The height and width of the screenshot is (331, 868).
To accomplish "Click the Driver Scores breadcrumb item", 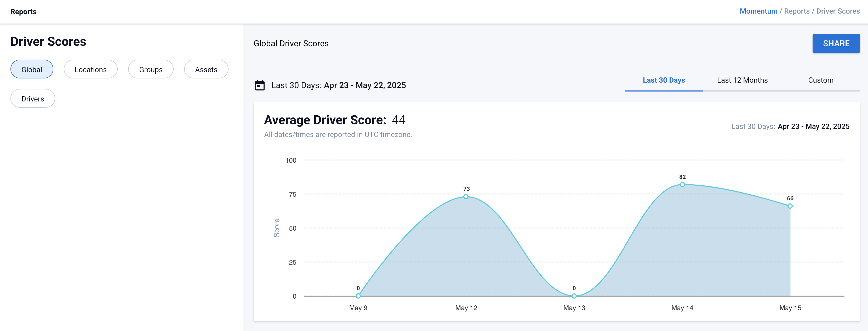I will [x=838, y=11].
